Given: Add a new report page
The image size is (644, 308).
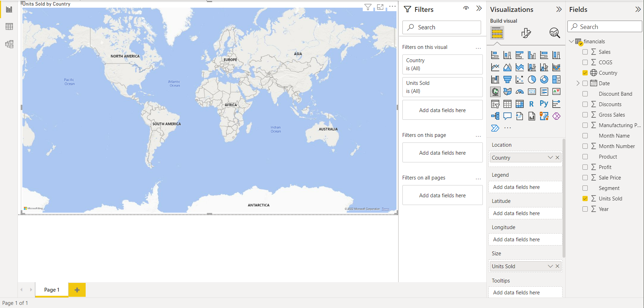Looking at the screenshot, I should [77, 290].
